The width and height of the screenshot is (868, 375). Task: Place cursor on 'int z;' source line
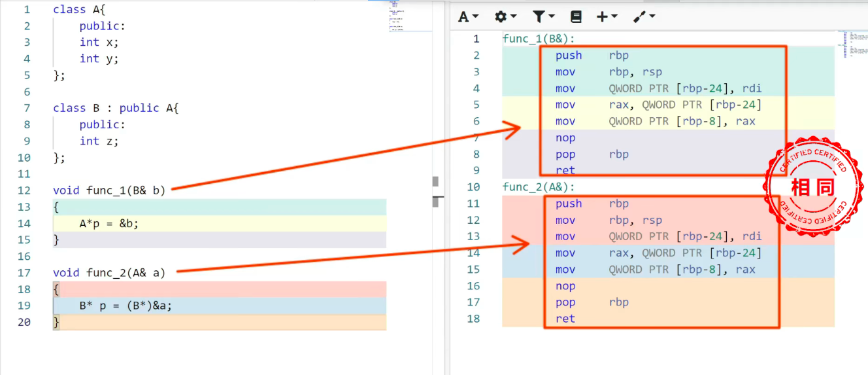point(99,141)
